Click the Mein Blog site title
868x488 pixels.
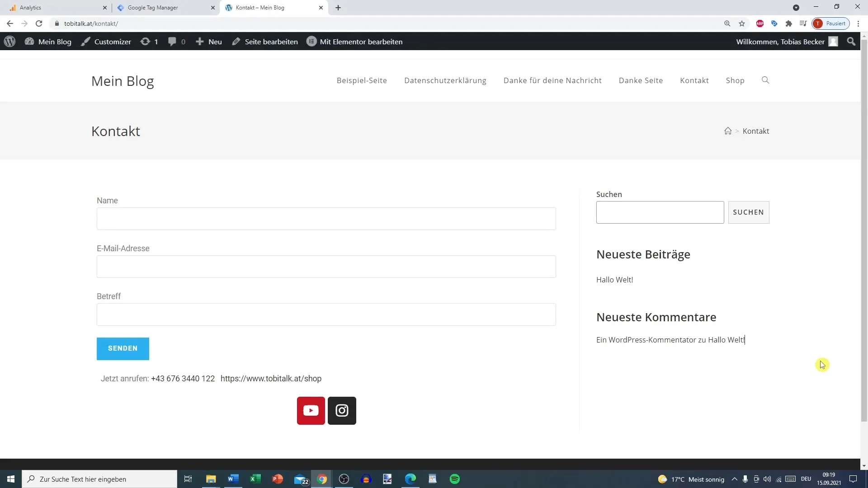123,81
